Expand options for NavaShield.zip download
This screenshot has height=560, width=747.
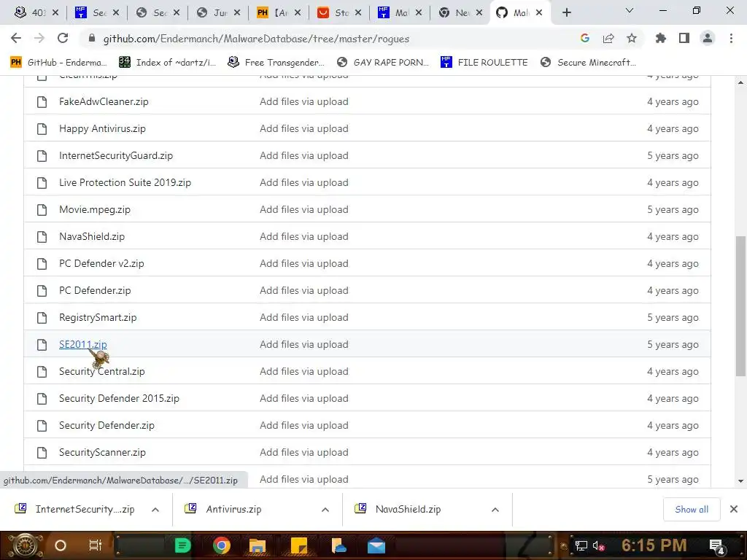coord(495,510)
